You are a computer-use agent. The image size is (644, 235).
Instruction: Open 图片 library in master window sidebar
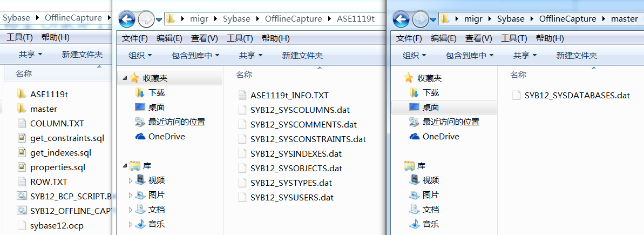tap(424, 194)
